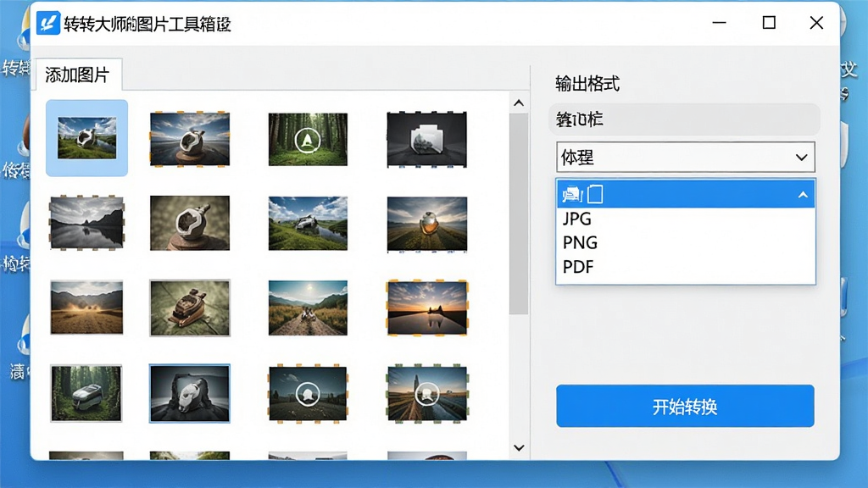Click circle icon on dark night field thumbnail

[308, 395]
